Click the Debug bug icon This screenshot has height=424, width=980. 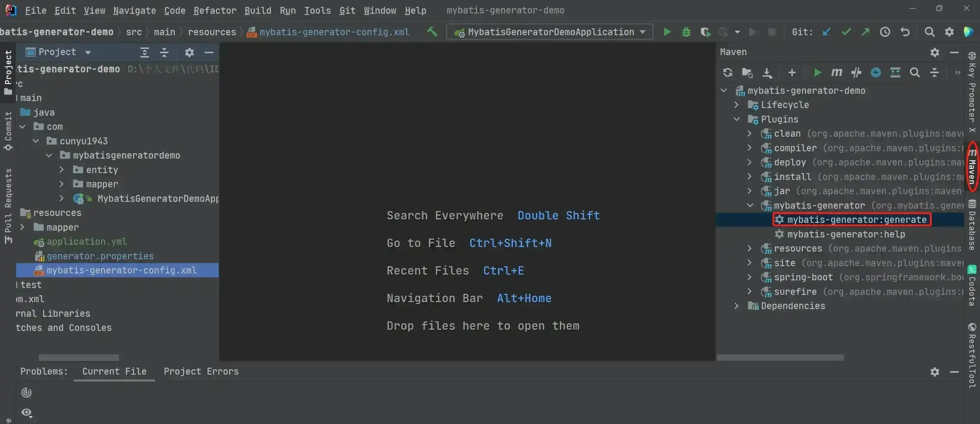point(686,32)
